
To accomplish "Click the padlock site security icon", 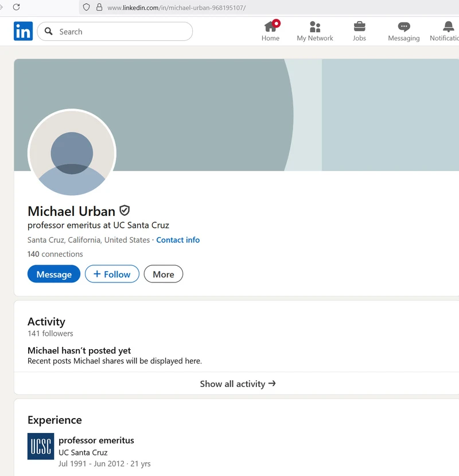I will 99,7.
